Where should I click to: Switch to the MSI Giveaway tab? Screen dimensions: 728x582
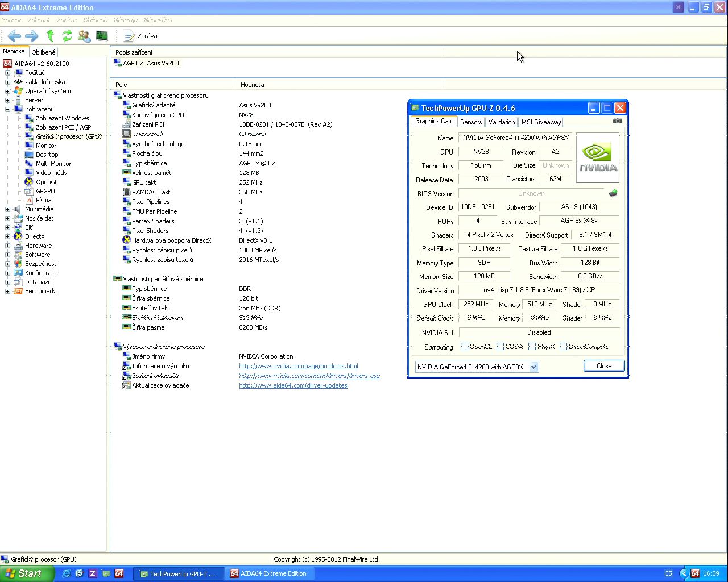pyautogui.click(x=541, y=122)
